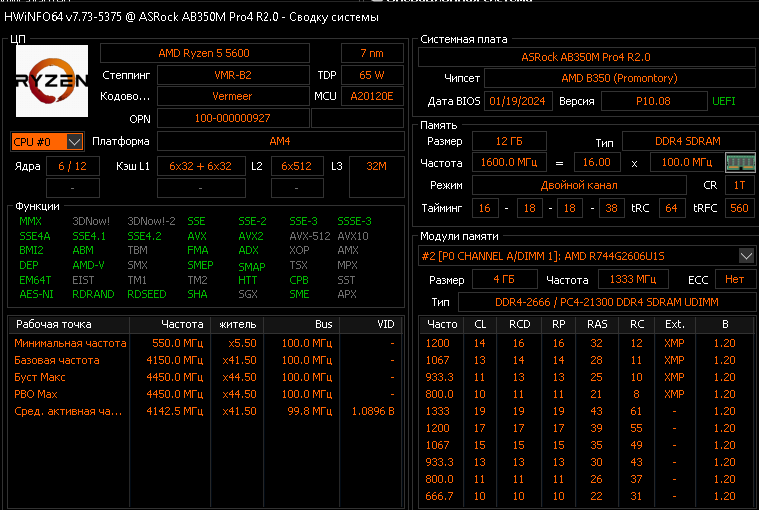Click the tRFC 560 value

coord(739,208)
